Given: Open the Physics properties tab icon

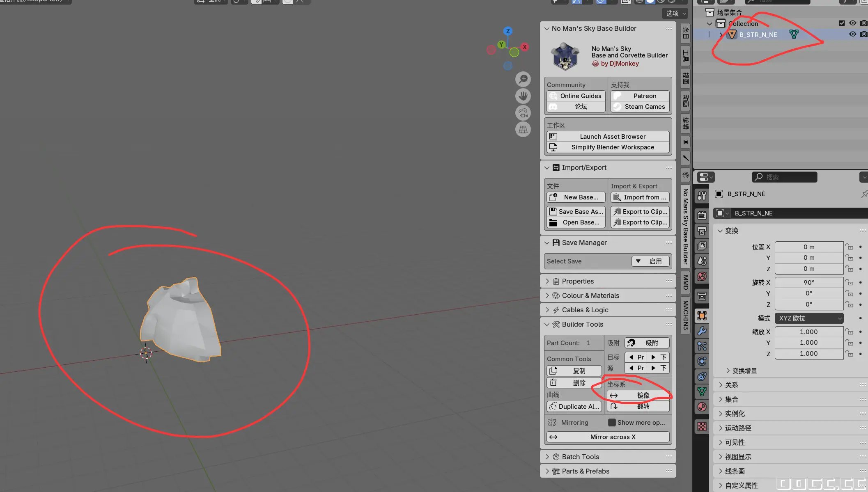Looking at the screenshot, I should pos(702,361).
